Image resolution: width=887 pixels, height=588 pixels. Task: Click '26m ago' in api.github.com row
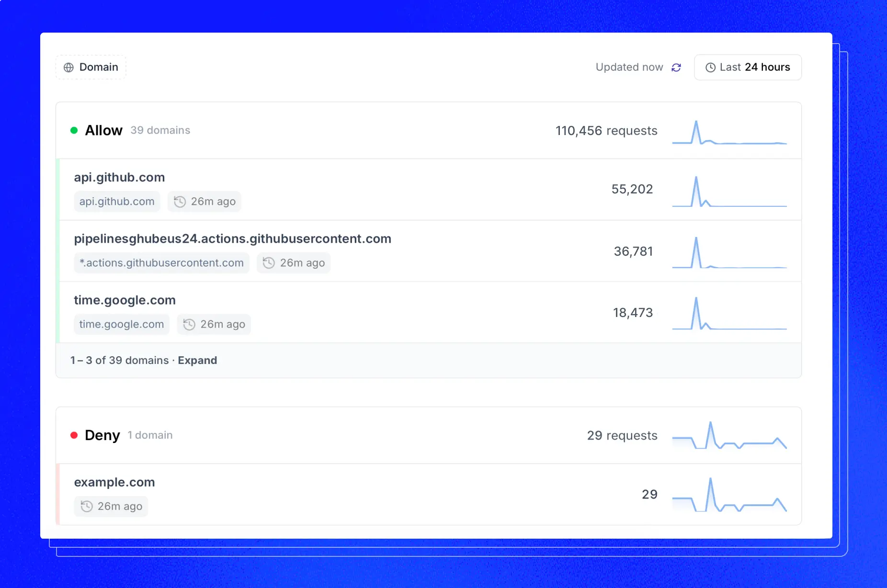[x=213, y=202]
